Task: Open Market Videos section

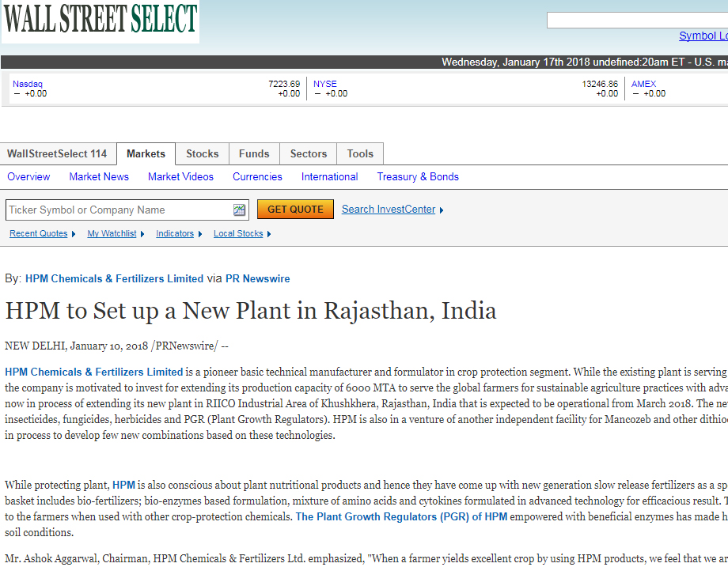Action: (180, 177)
